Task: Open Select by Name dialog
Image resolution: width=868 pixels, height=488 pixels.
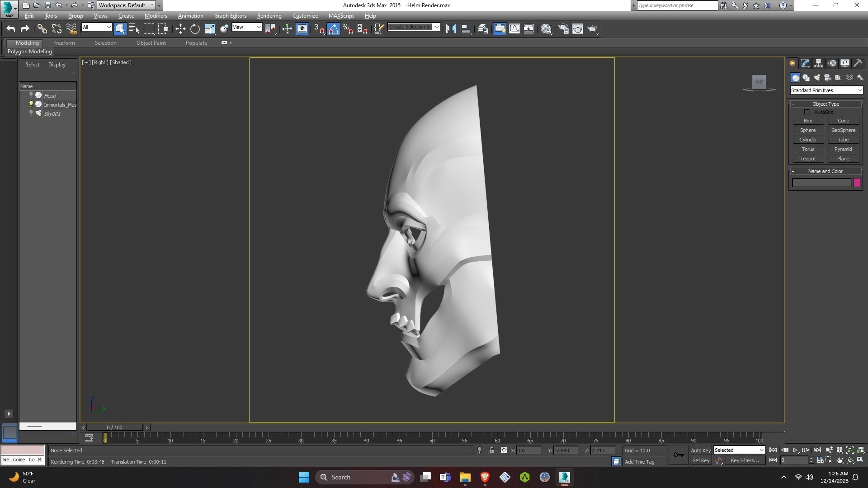Action: pyautogui.click(x=134, y=29)
